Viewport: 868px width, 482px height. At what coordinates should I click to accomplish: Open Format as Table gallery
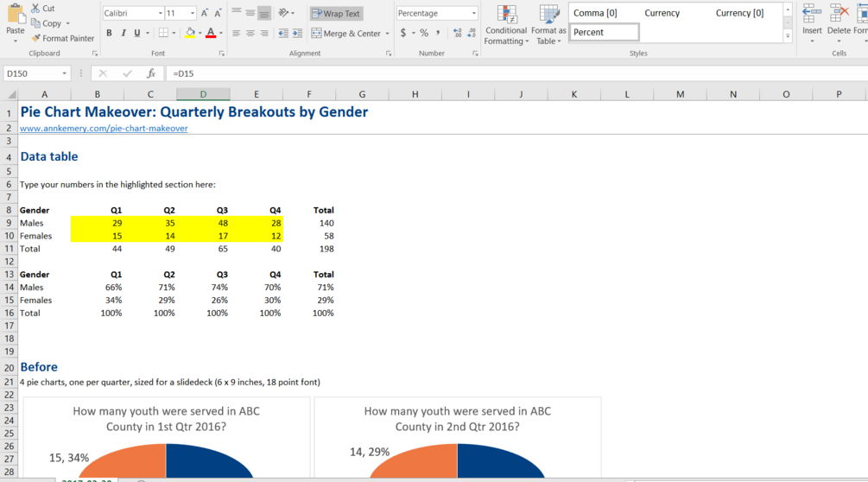548,25
